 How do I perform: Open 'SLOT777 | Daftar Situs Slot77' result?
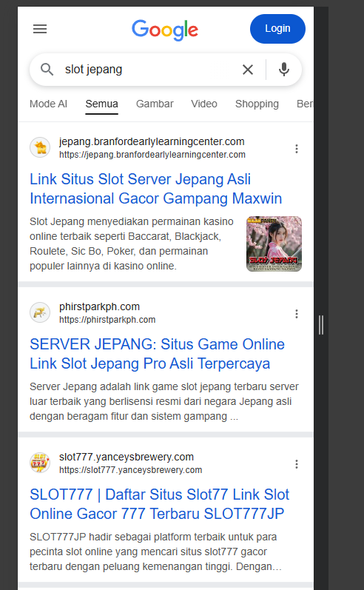click(x=160, y=504)
